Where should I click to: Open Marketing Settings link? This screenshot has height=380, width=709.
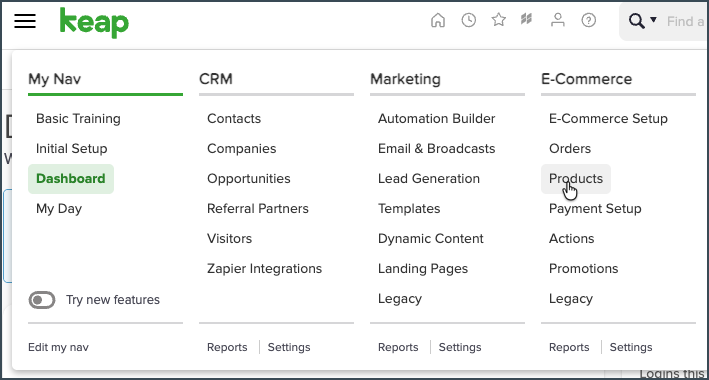pos(460,347)
